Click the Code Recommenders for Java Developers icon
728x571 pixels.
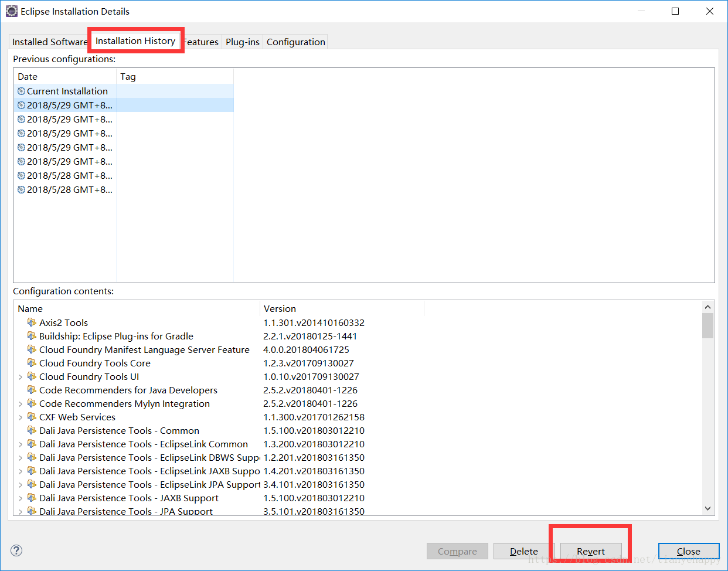(32, 390)
